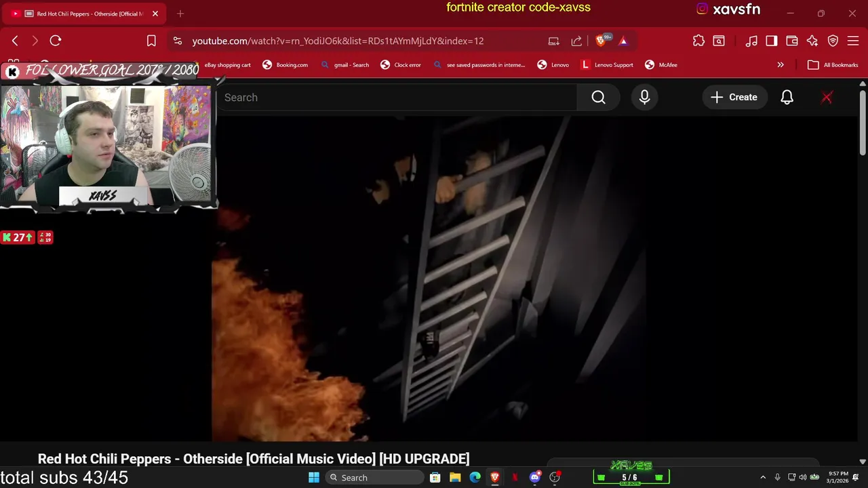Bookmark this page with the bookmark icon

pyautogui.click(x=151, y=41)
